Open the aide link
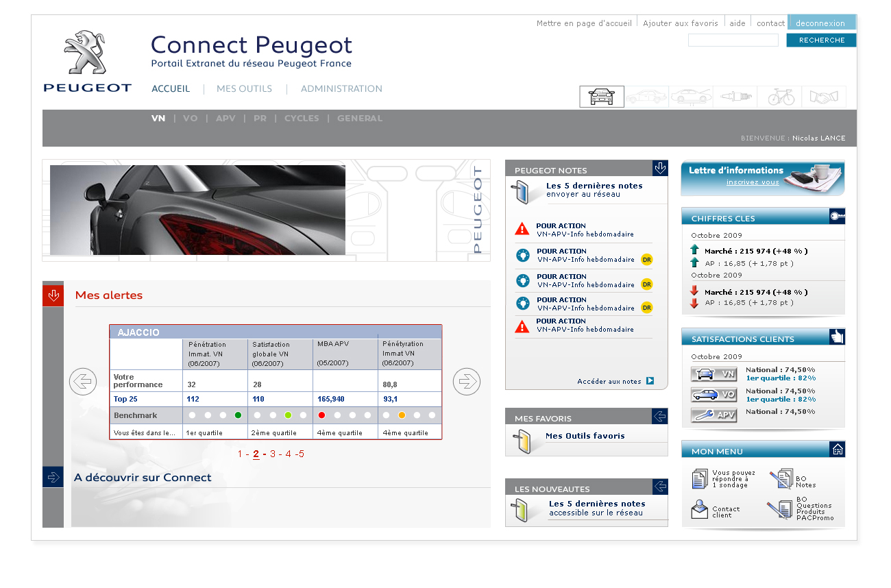891x588 pixels. (x=737, y=23)
